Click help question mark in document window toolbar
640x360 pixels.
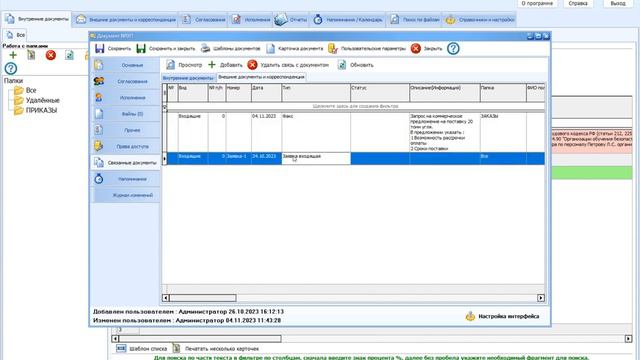[453, 49]
